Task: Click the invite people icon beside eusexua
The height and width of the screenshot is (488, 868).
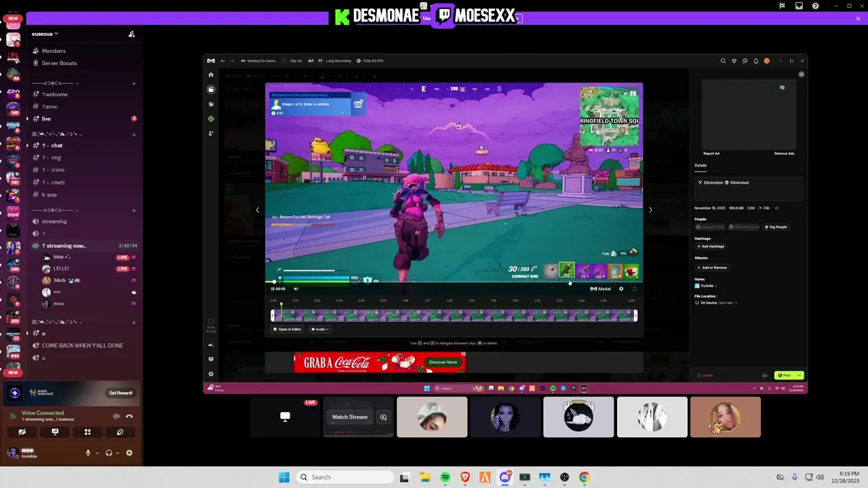Action: click(x=132, y=34)
